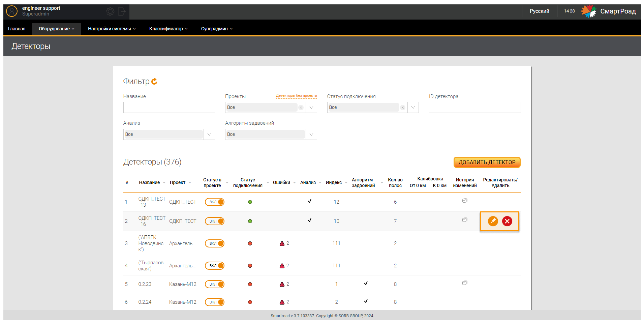Click lane count 7 for СДКП_ТЕСТ_16
644x324 pixels.
coord(395,221)
